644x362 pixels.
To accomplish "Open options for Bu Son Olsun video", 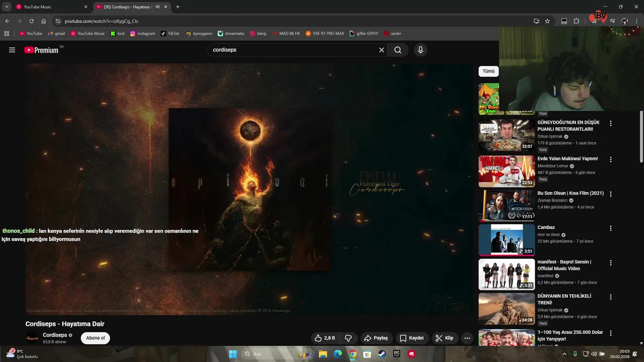I will [611, 194].
